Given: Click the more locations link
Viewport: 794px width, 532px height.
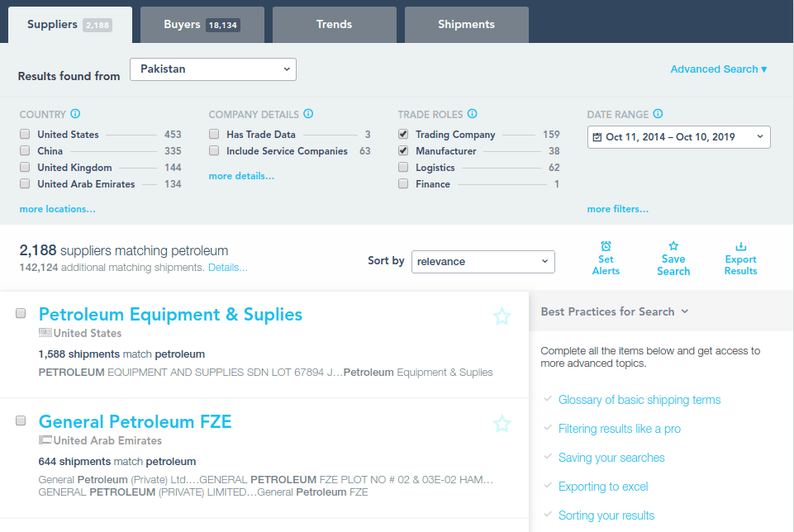Looking at the screenshot, I should click(58, 209).
